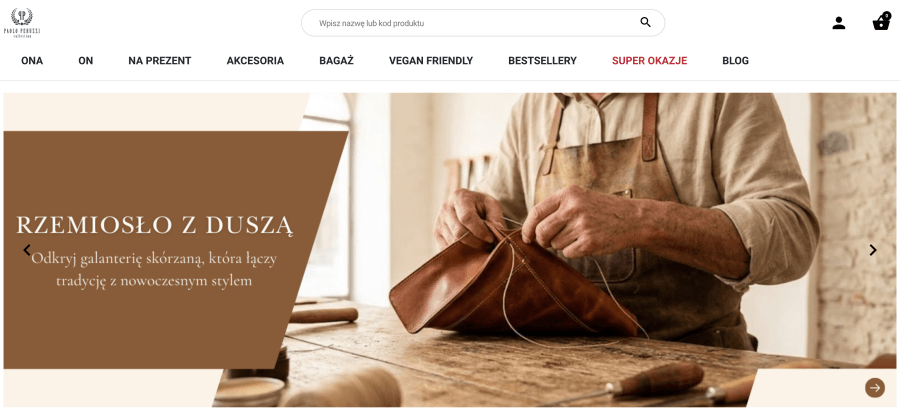Show previous slide with left arrow
The width and height of the screenshot is (900, 412).
pos(26,250)
